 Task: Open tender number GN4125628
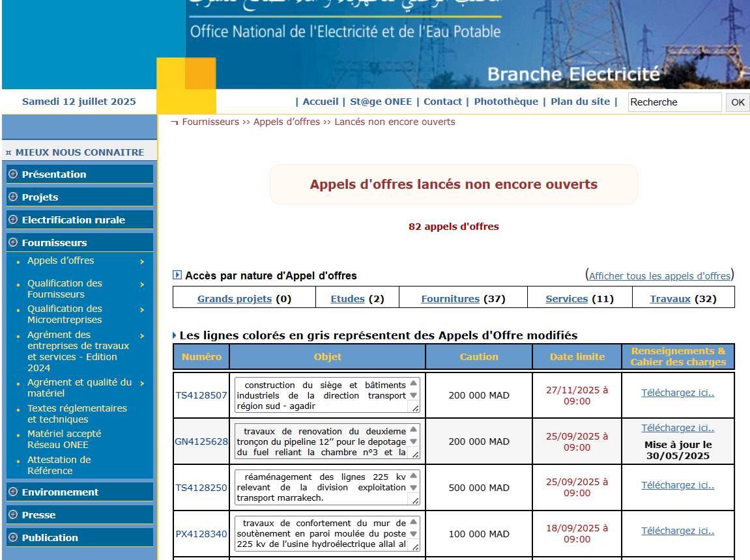point(201,441)
